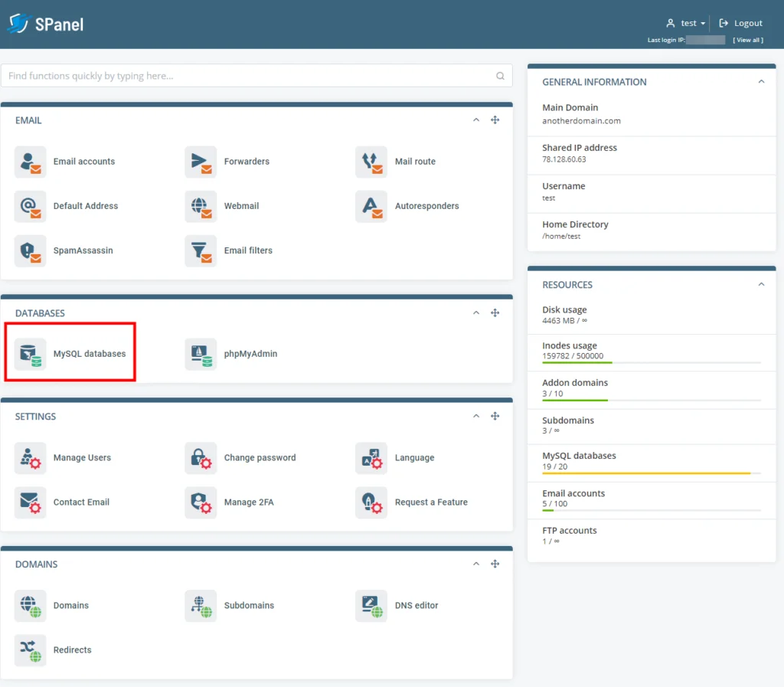Click inside the function search field
Image resolution: width=784 pixels, height=687 pixels.
pos(256,75)
